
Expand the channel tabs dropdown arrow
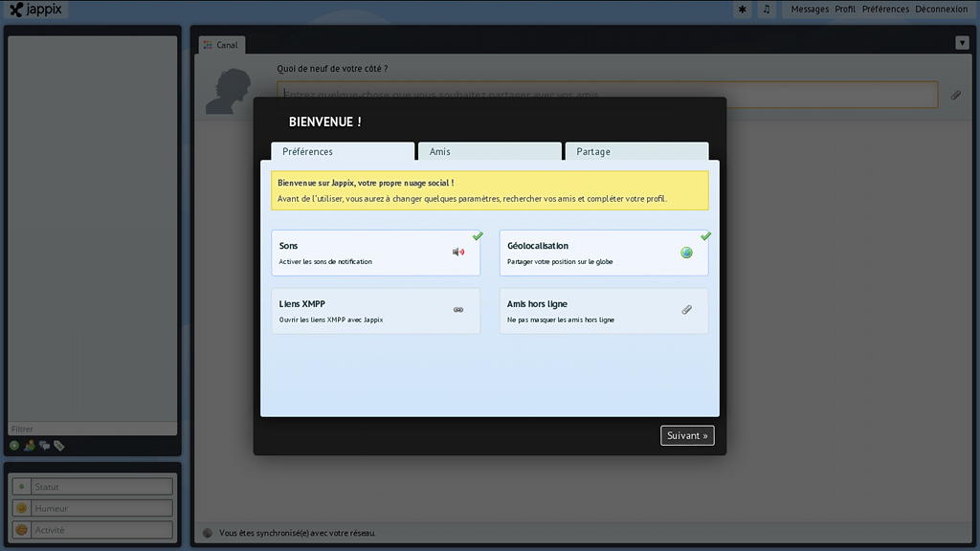(962, 42)
